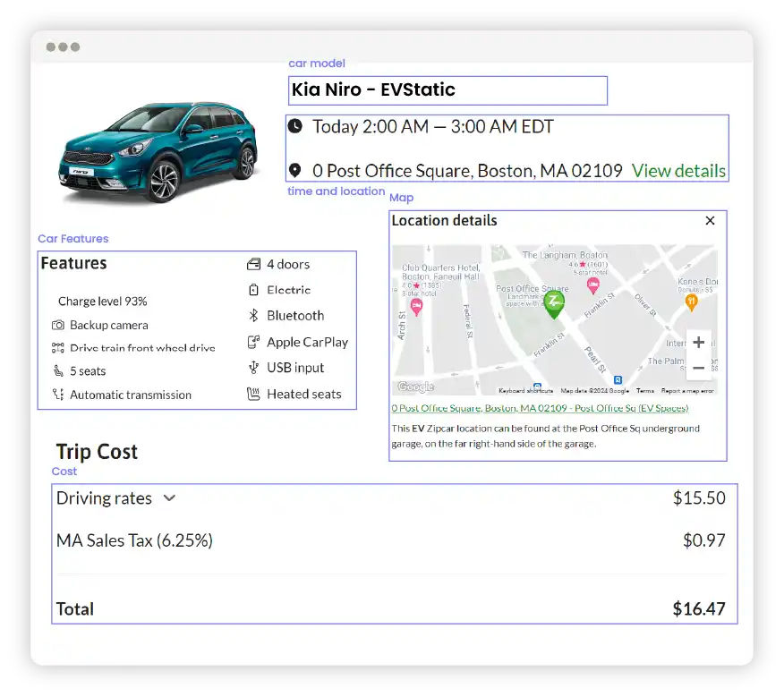The width and height of the screenshot is (784, 697).
Task: Open the 0 Post Office Square address link
Action: (540, 409)
